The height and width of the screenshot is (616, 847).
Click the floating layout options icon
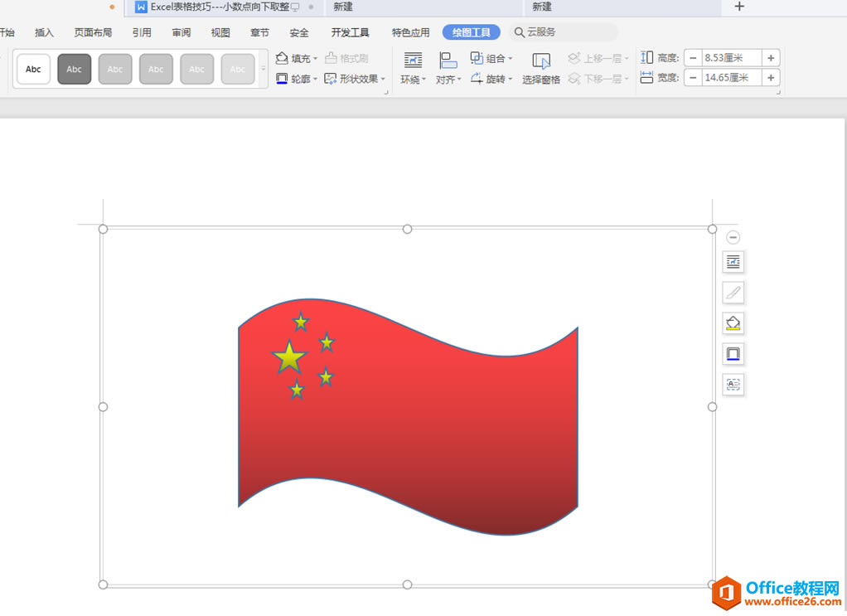[733, 262]
